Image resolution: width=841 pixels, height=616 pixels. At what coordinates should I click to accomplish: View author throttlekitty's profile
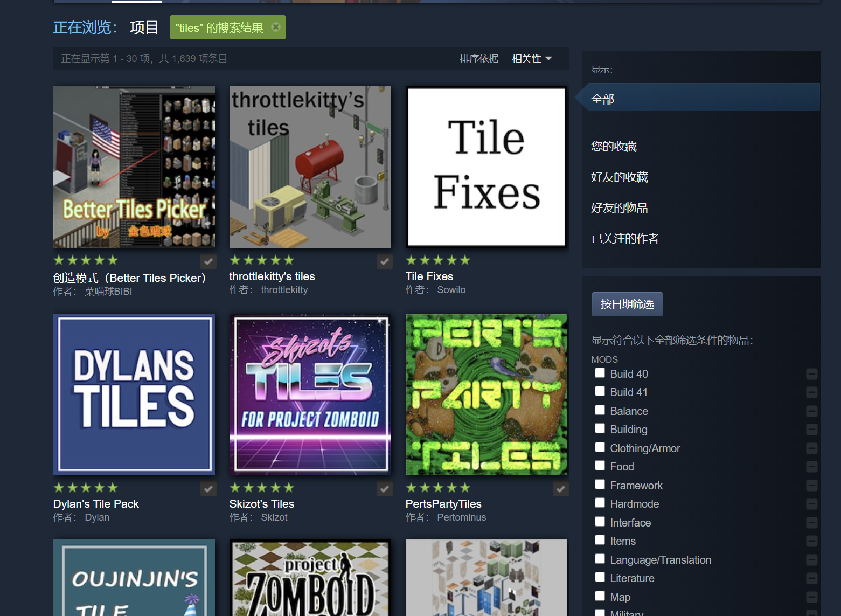click(284, 290)
